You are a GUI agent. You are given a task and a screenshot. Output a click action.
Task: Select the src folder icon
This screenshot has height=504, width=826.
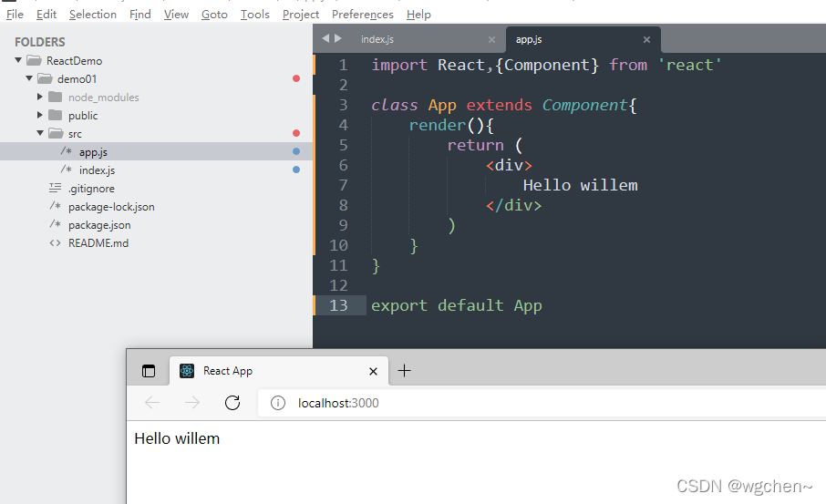click(x=56, y=133)
